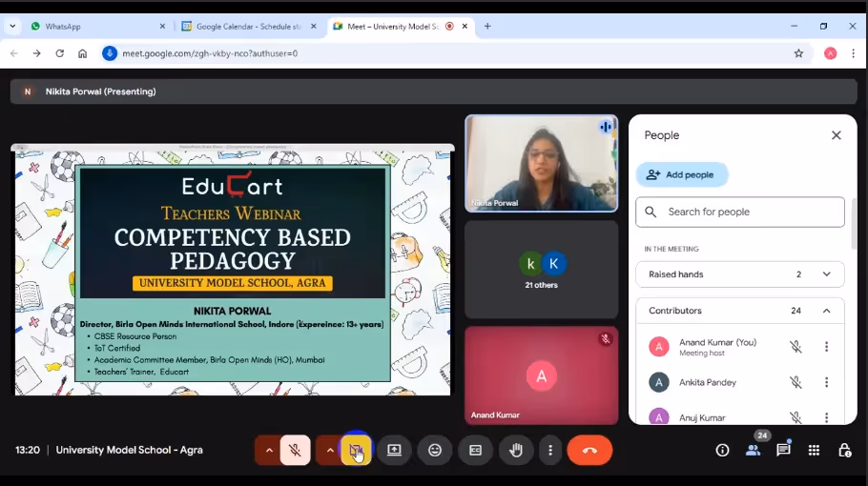
Task: Open more options in call controls
Action: click(550, 450)
